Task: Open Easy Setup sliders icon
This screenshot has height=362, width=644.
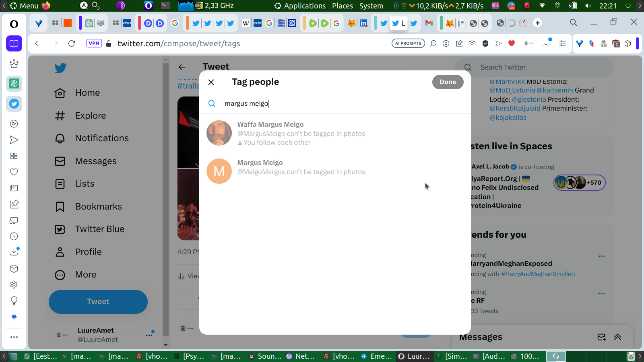Action: point(563,43)
